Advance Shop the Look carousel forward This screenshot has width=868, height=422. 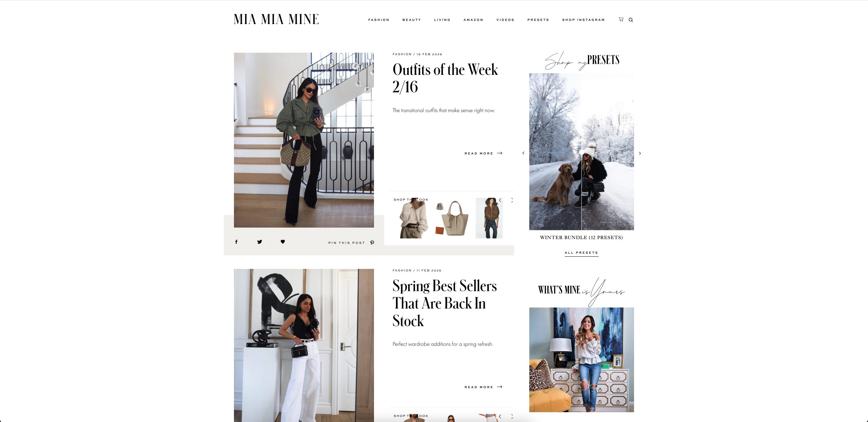coord(512,200)
